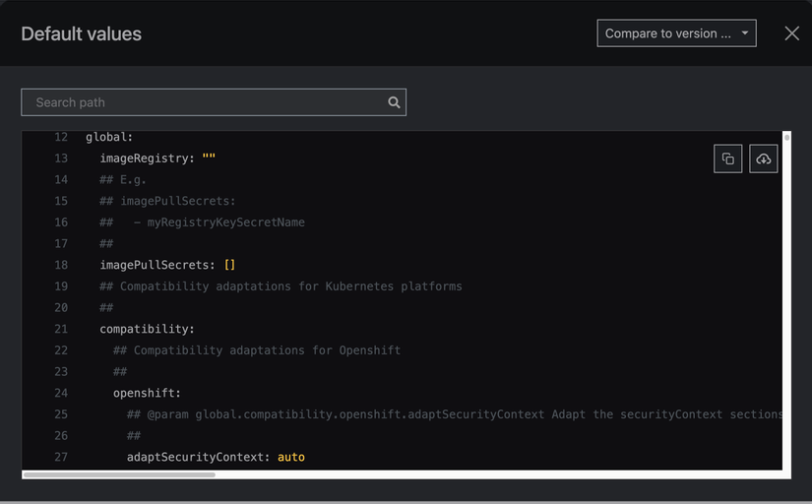Viewport: 812px width, 504px height.
Task: Click line number 21 in gutter
Action: (x=61, y=329)
